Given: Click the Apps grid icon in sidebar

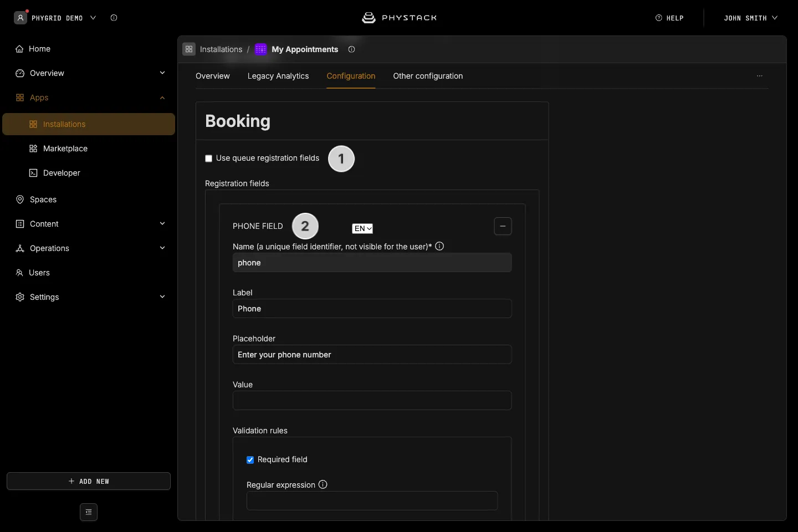Looking at the screenshot, I should click(20, 98).
